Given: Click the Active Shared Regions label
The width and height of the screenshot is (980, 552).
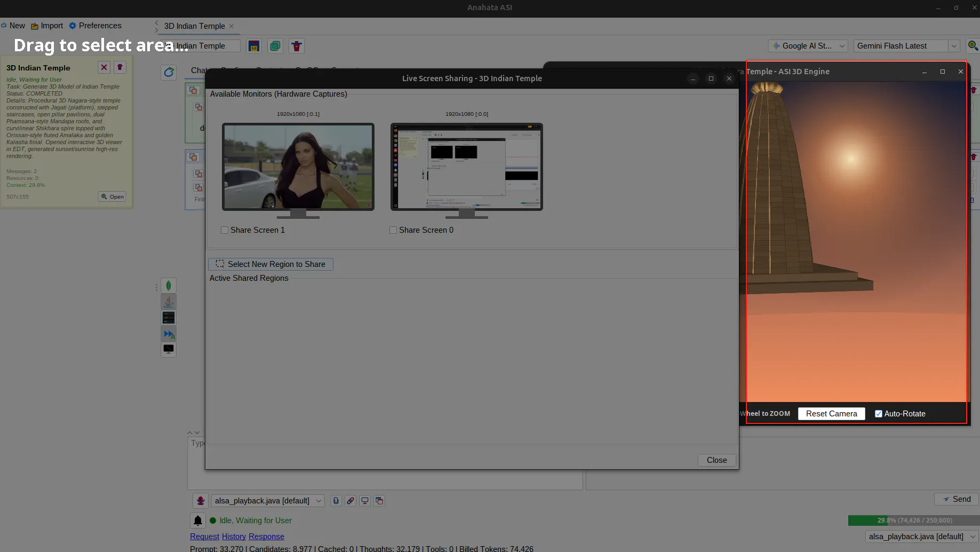Looking at the screenshot, I should (249, 278).
